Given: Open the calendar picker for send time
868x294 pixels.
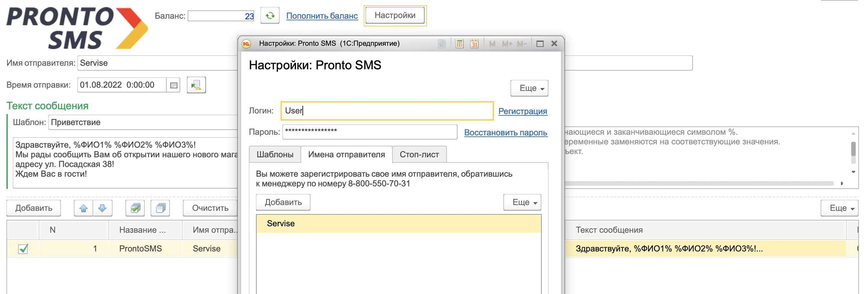Looking at the screenshot, I should (x=173, y=85).
